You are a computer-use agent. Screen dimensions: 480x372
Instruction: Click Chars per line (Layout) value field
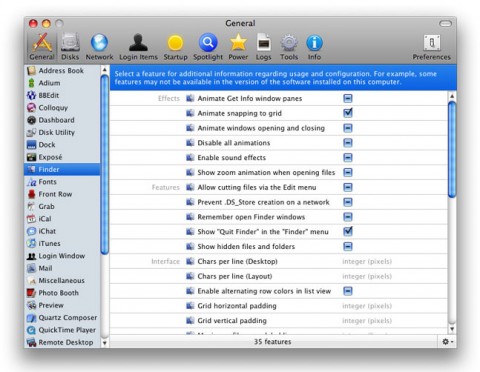pyautogui.click(x=367, y=276)
